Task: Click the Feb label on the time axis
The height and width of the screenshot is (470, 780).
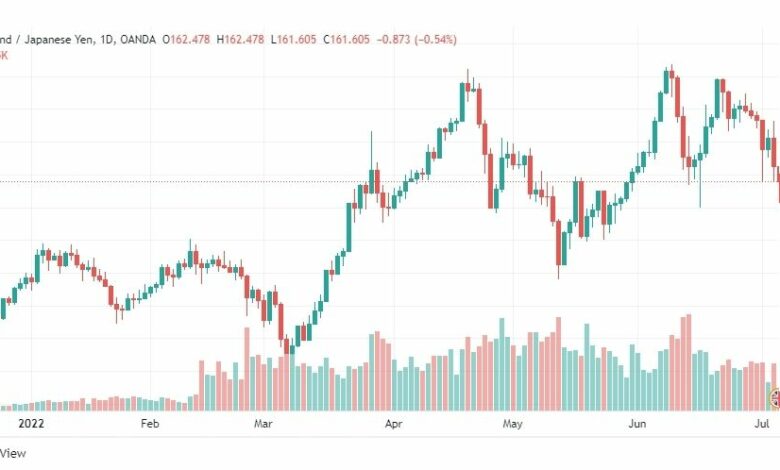Action: [x=150, y=424]
